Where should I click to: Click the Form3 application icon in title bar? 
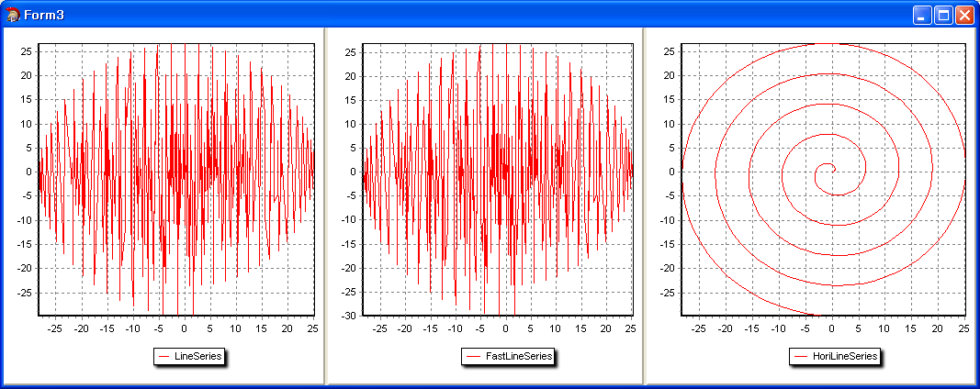coord(13,15)
